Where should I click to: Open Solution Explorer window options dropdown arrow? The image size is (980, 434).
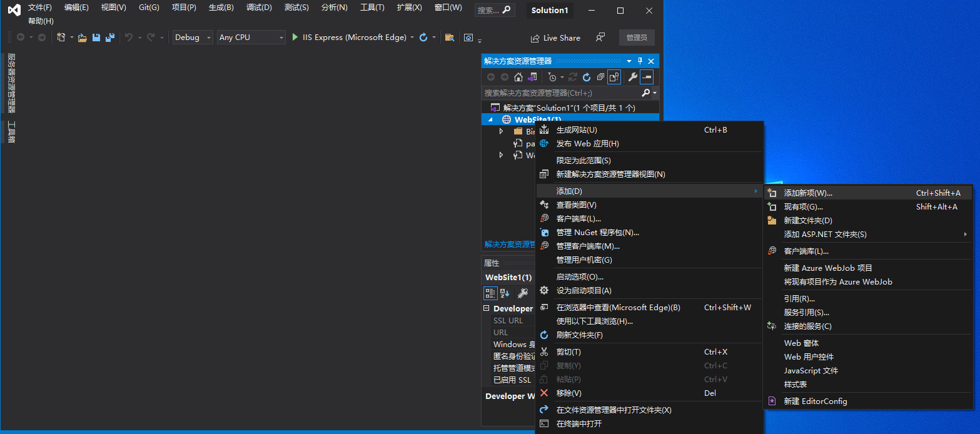tap(629, 61)
